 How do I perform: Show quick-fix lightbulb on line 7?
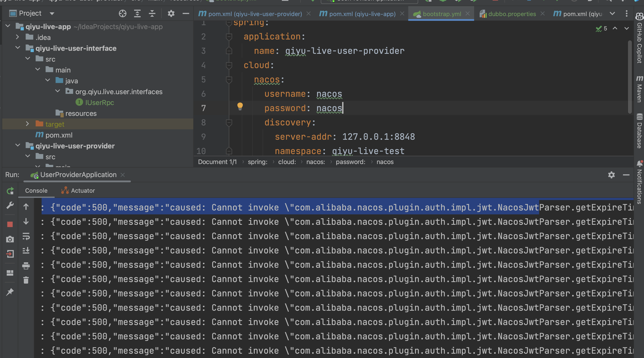point(240,106)
